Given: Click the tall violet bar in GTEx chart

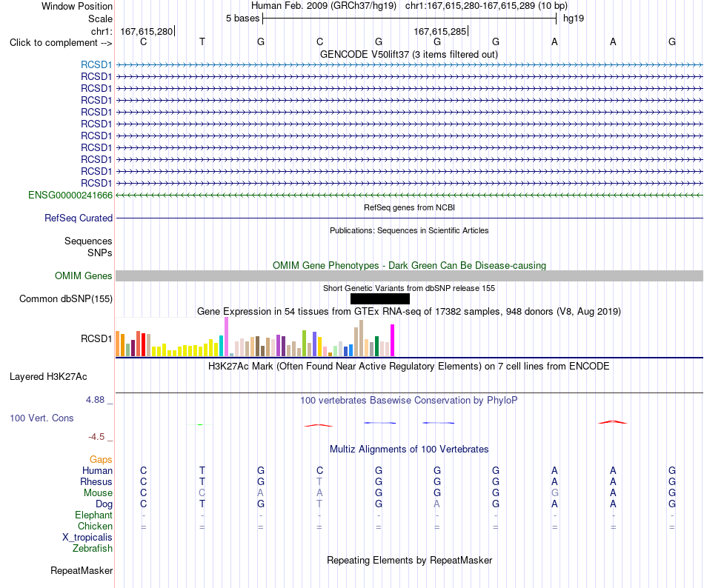Looking at the screenshot, I should pyautogui.click(x=226, y=337).
